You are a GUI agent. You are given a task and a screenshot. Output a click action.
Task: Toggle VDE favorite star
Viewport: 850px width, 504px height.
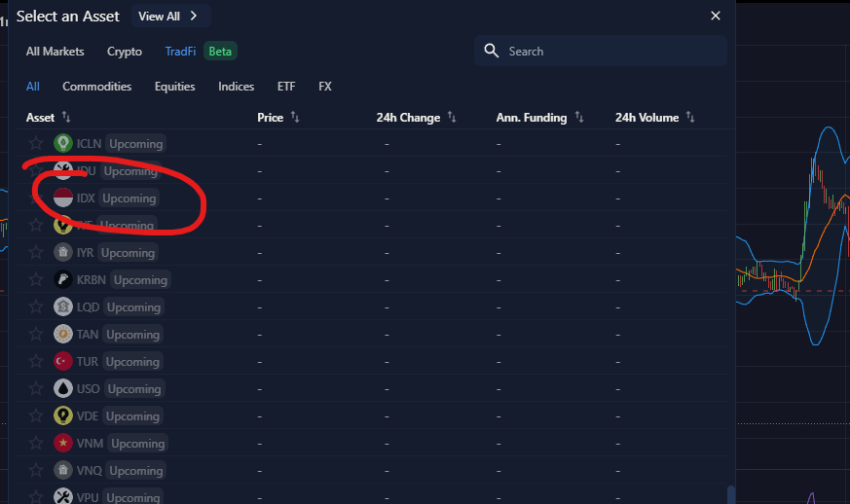click(x=36, y=415)
